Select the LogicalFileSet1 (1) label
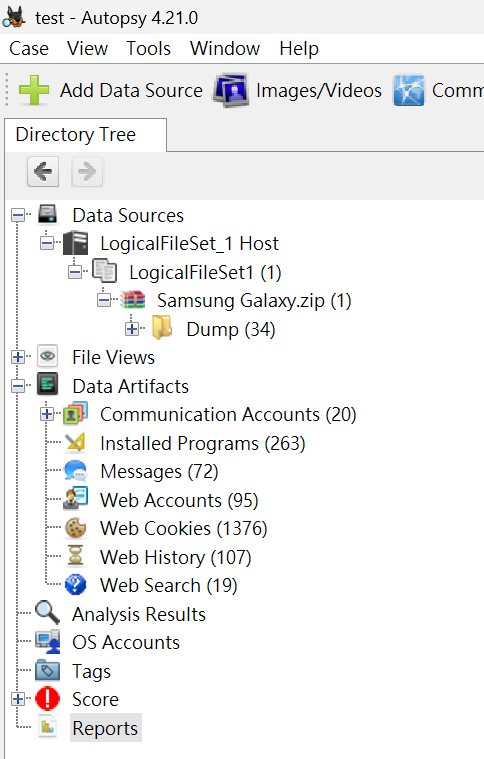The width and height of the screenshot is (484, 759). [205, 272]
